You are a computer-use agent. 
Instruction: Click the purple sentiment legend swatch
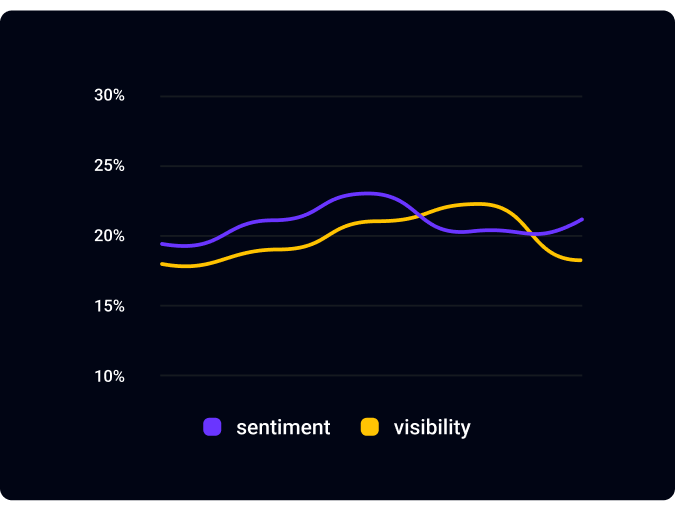click(212, 427)
